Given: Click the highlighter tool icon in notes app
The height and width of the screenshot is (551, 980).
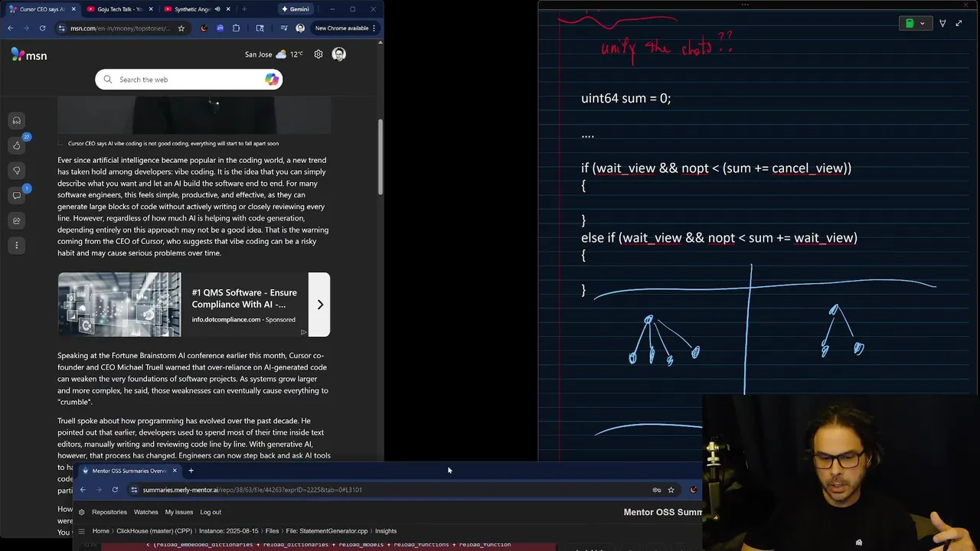Looking at the screenshot, I should point(942,24).
